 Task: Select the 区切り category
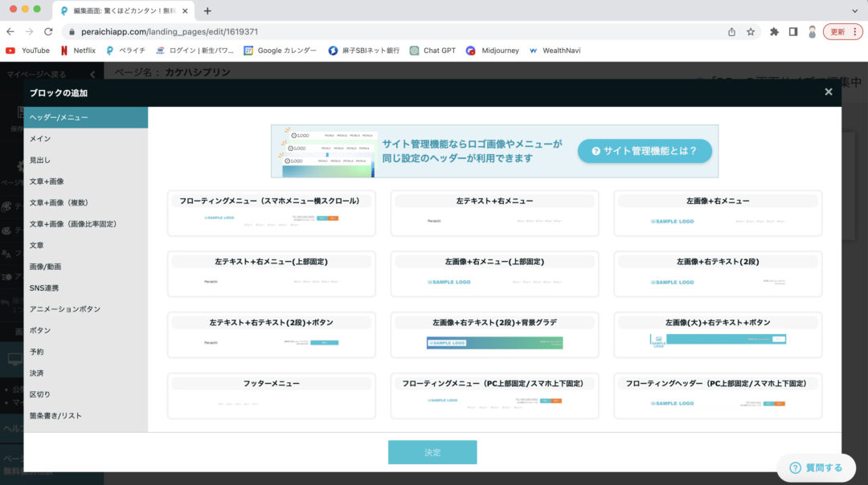86,394
